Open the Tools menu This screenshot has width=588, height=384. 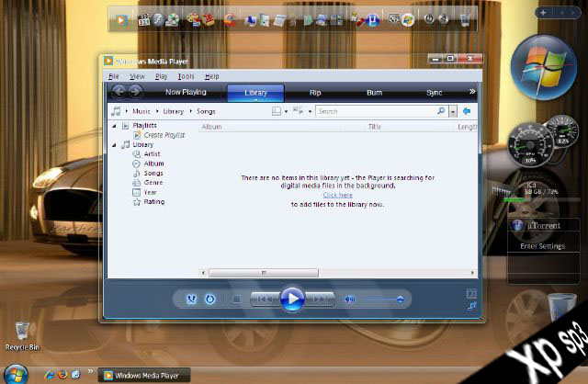[186, 76]
